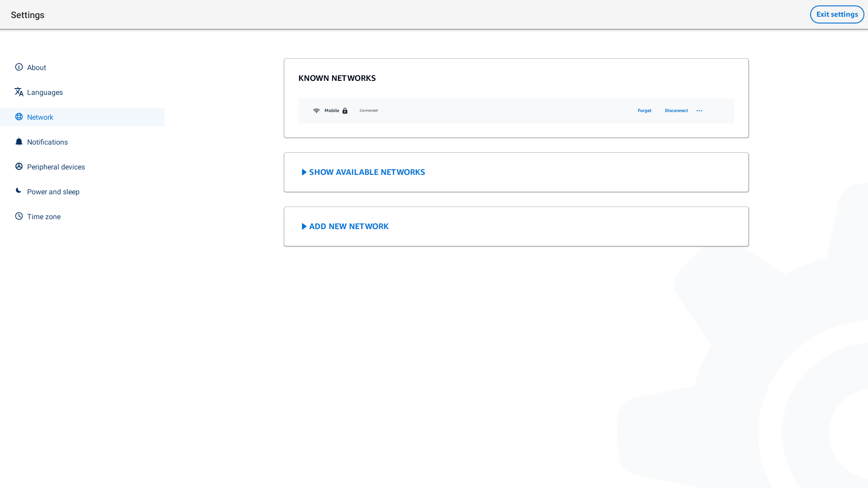The height and width of the screenshot is (488, 868).
Task: Click the Notifications bell icon
Action: [x=19, y=141]
